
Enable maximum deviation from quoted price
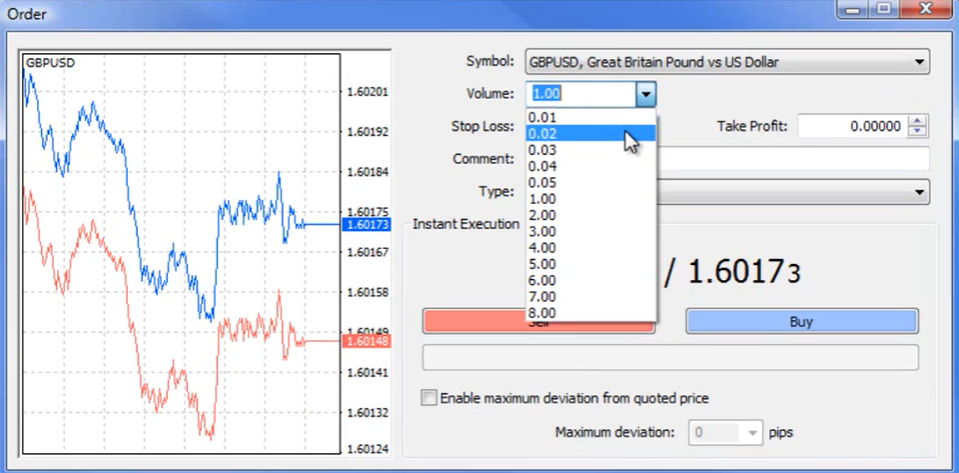(x=430, y=398)
